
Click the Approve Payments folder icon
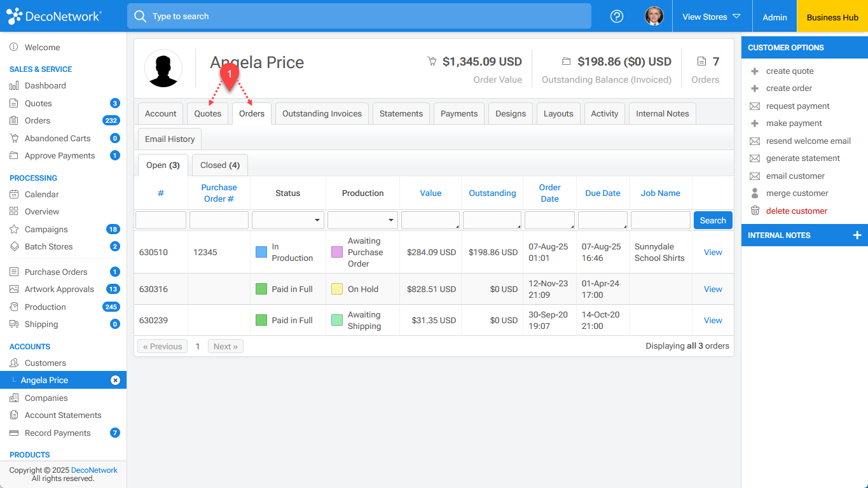14,156
